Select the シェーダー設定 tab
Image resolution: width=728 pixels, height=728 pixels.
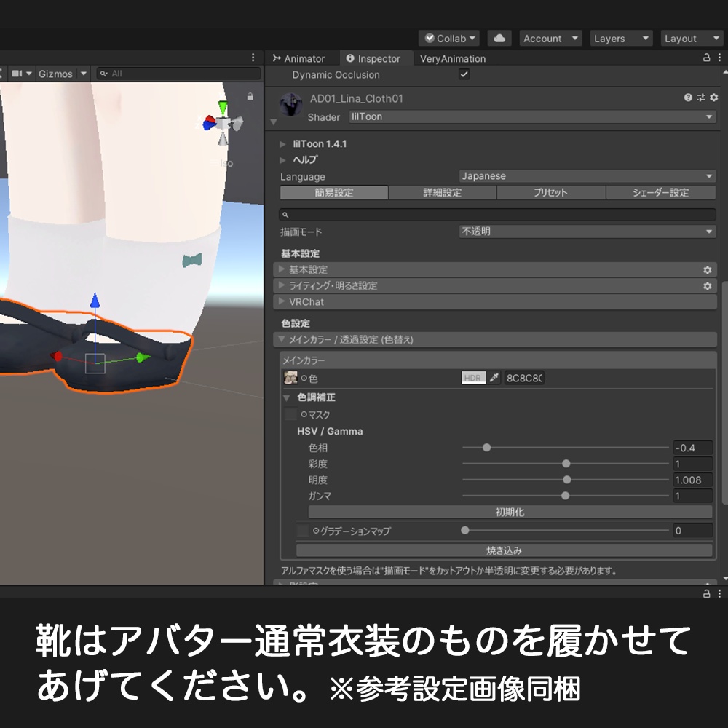[660, 193]
